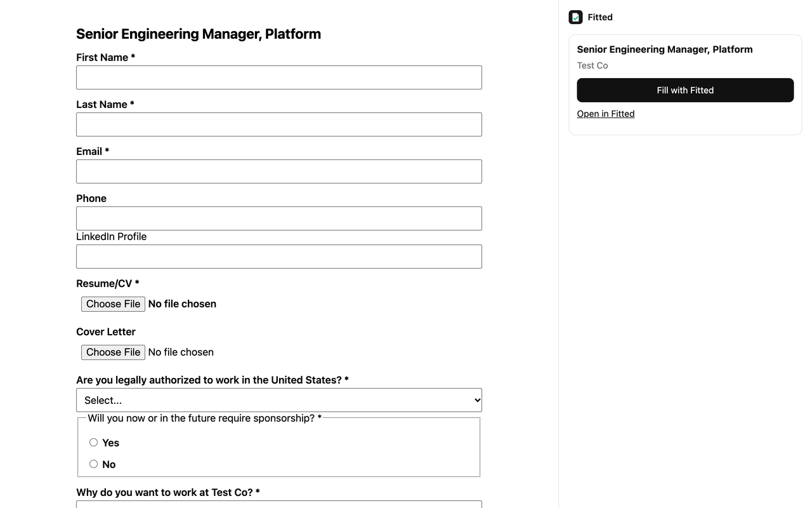
Task: Focus the LinkedIn Profile input
Action: [x=279, y=257]
